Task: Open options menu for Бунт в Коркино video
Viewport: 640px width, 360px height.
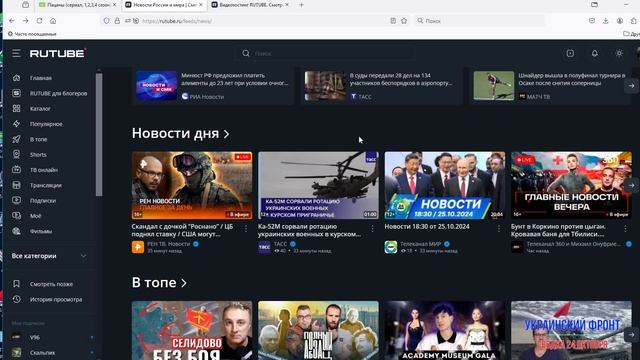Action: (625, 229)
